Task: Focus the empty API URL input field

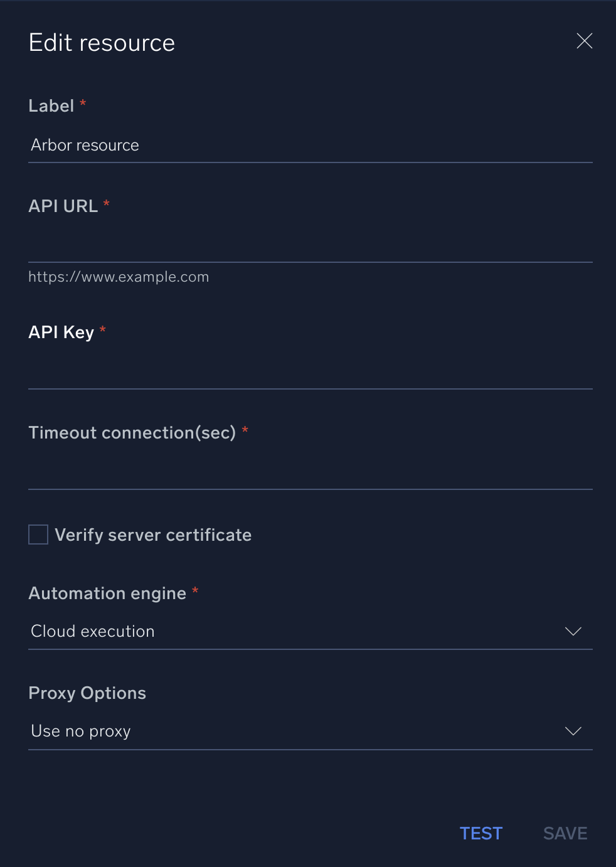Action: coord(310,245)
